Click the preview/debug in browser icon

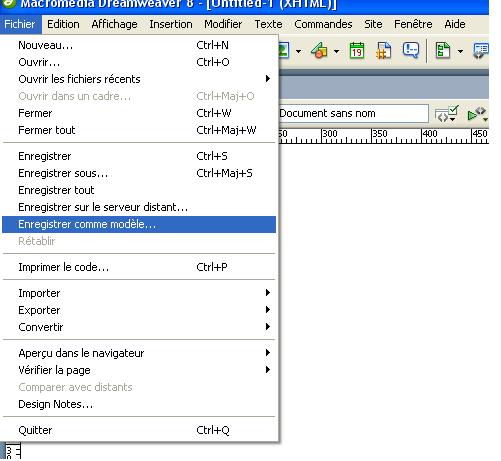pos(477,114)
